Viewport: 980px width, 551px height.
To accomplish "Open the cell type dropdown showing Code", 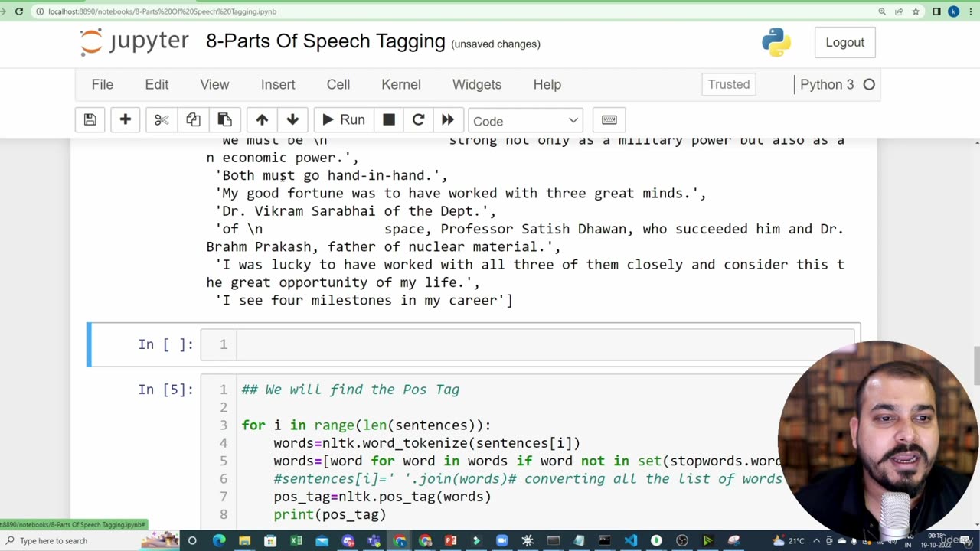I will point(525,121).
